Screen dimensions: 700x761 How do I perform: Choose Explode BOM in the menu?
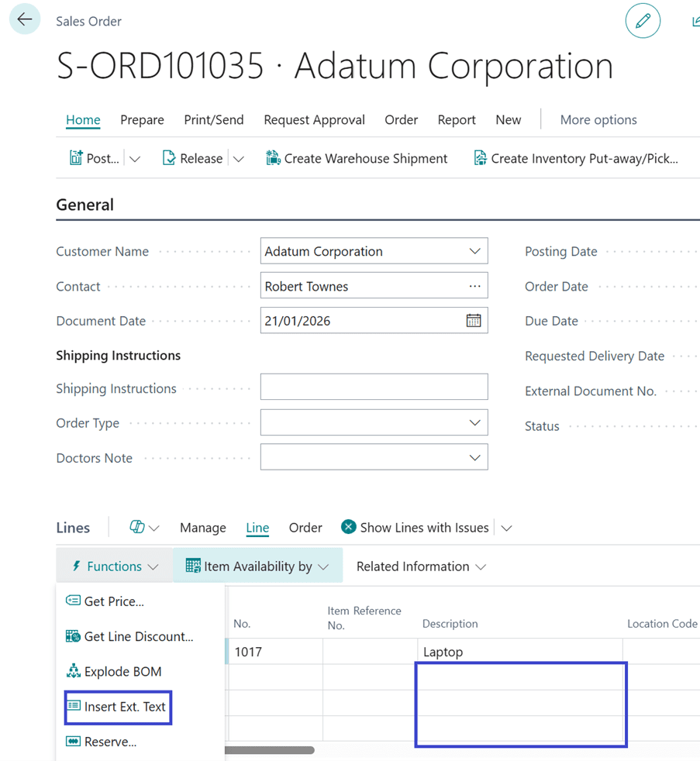pyautogui.click(x=122, y=672)
